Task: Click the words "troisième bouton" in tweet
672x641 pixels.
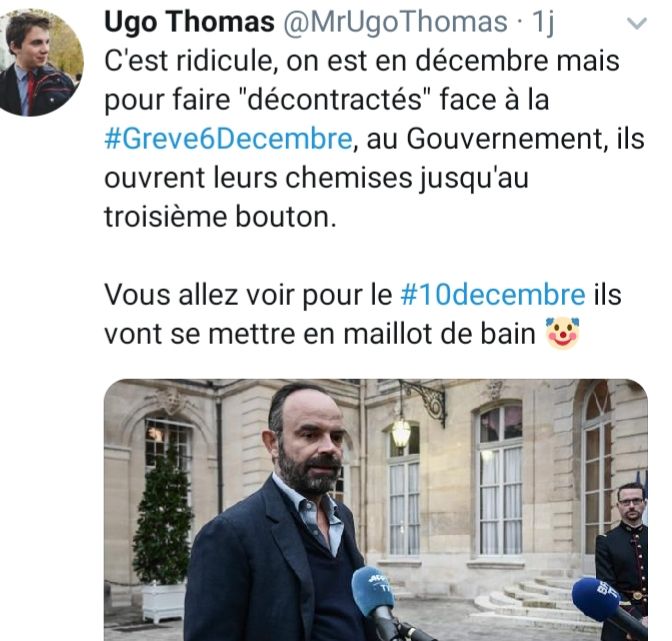Action: [x=217, y=217]
